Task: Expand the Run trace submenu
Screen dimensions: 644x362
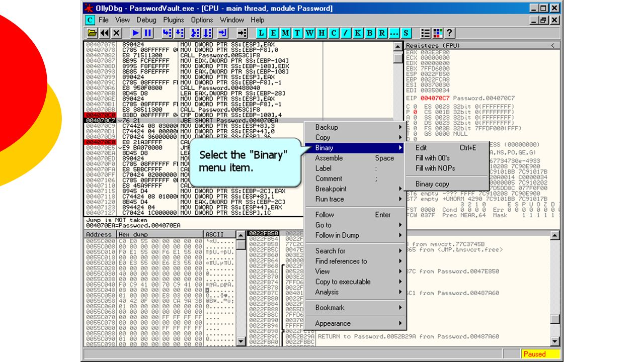Action: coord(355,199)
